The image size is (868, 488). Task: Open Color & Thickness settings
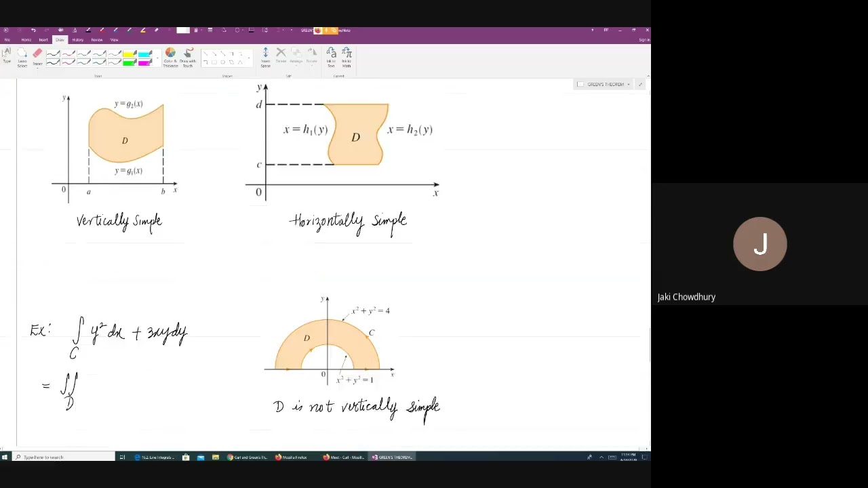pyautogui.click(x=170, y=57)
